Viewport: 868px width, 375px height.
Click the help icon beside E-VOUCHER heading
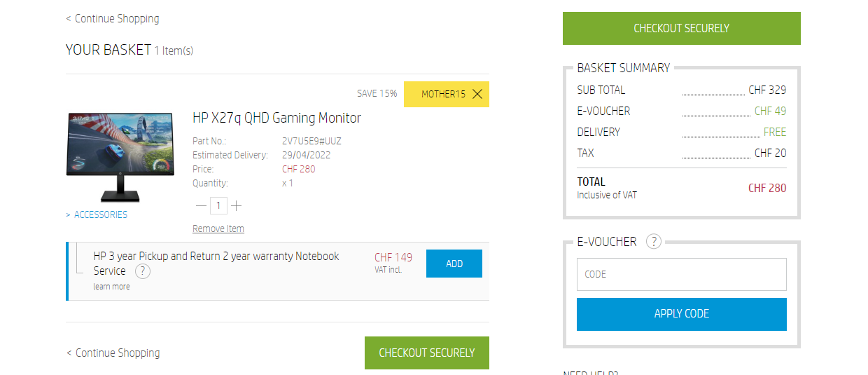(653, 242)
